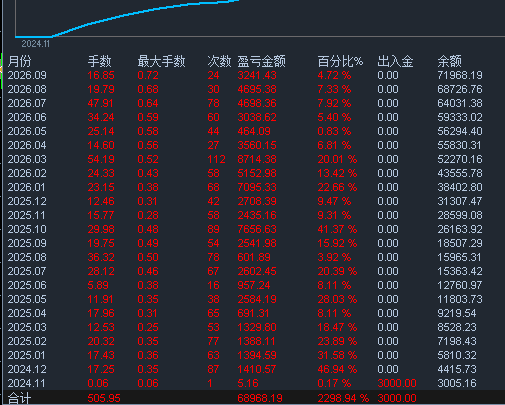Click profit amount 7656.63
The image size is (505, 405).
click(x=257, y=229)
